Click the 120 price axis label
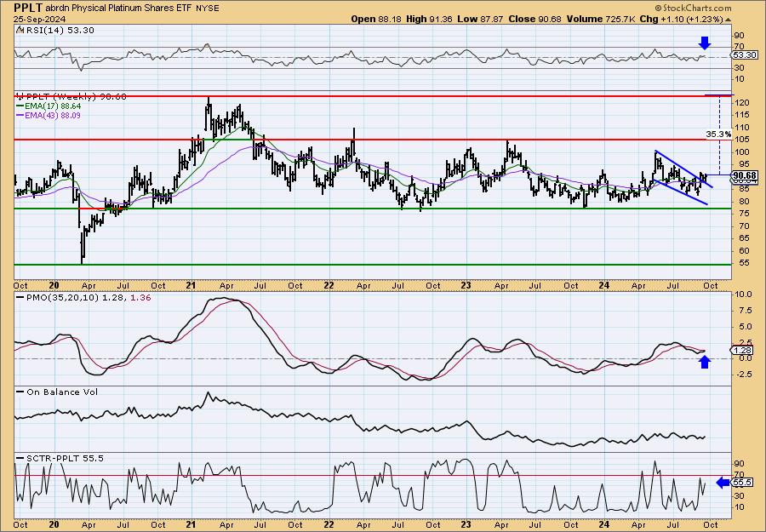The height and width of the screenshot is (532, 766). 741,103
